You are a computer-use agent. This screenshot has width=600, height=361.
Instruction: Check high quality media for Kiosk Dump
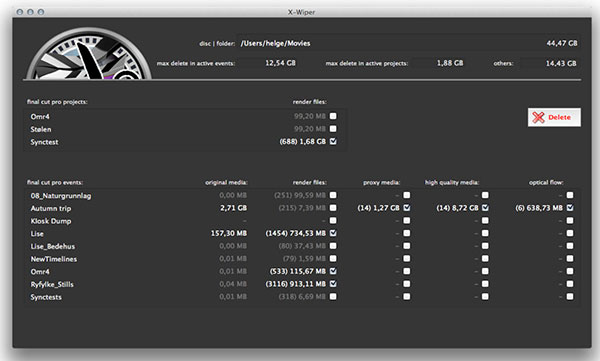[x=485, y=221]
